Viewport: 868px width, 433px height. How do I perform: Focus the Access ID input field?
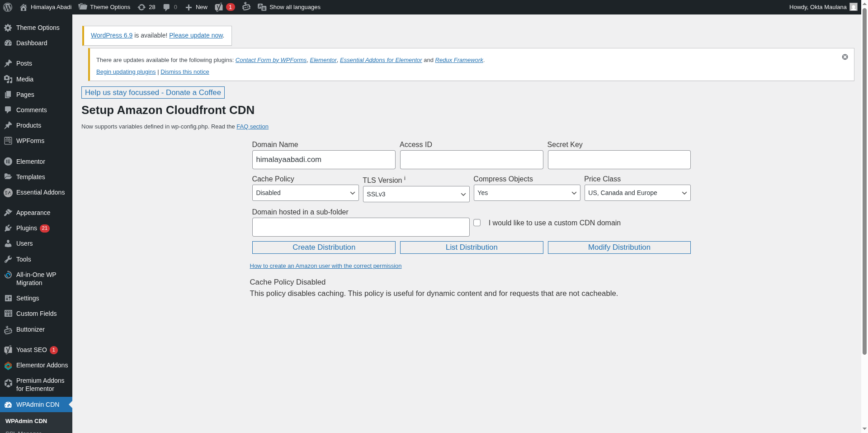click(x=471, y=160)
